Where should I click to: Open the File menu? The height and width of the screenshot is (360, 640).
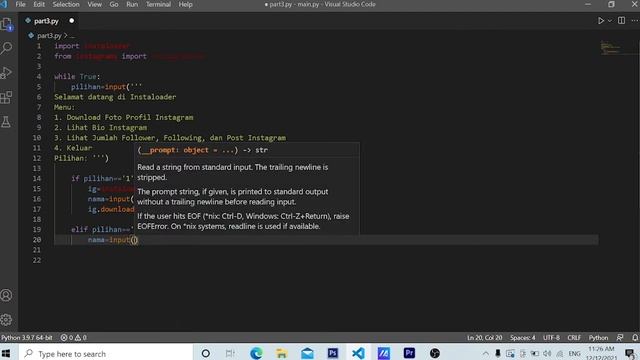coord(20,4)
